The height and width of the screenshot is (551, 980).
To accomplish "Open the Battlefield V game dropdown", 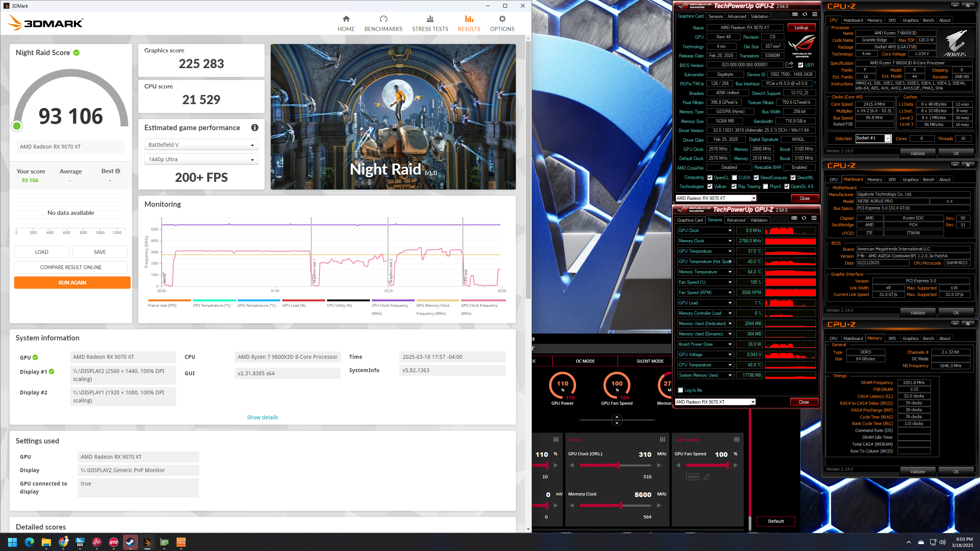I will [x=201, y=145].
